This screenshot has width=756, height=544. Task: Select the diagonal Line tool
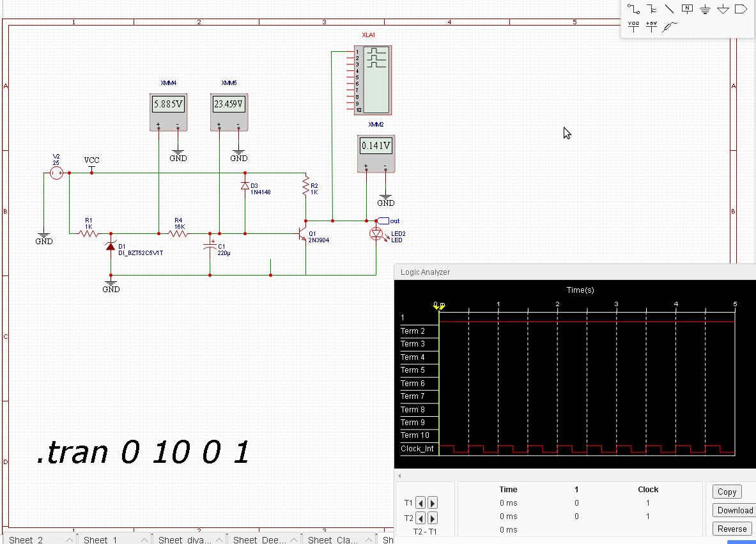668,9
